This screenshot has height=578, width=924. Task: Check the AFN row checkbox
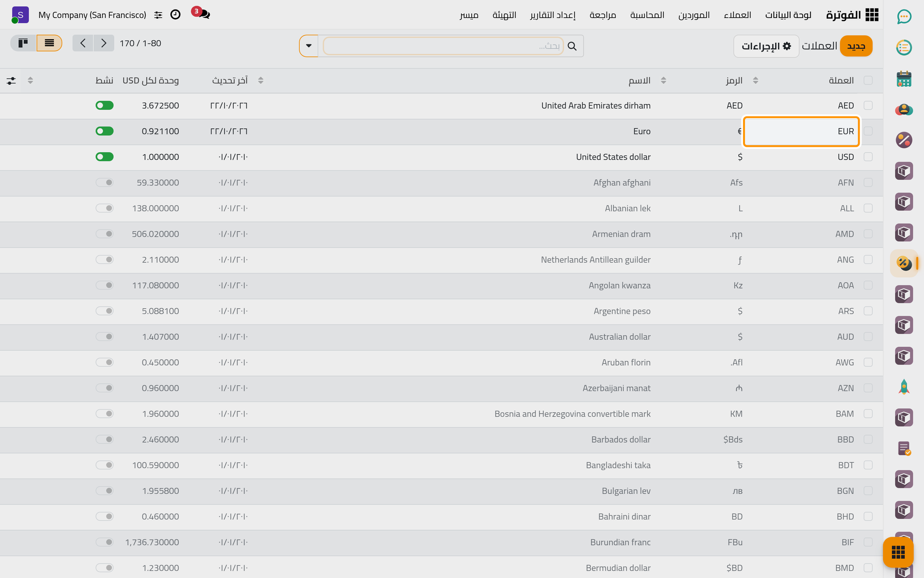coord(868,183)
